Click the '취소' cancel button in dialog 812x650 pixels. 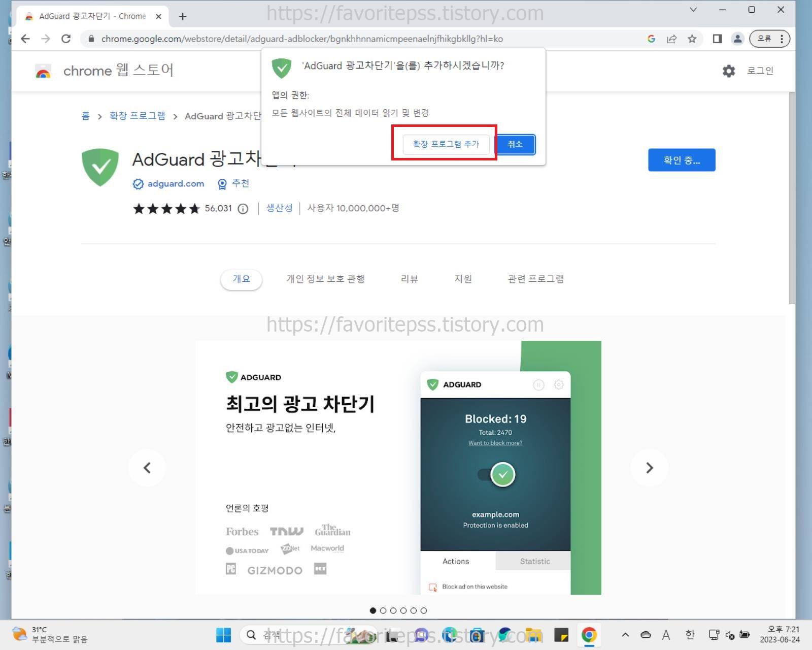pos(515,144)
